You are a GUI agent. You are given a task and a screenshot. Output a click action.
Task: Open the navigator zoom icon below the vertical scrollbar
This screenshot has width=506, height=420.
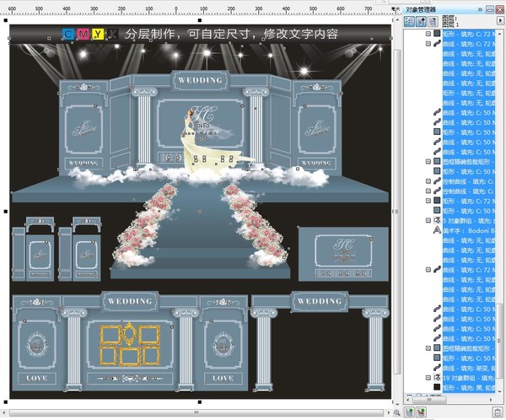point(396,412)
